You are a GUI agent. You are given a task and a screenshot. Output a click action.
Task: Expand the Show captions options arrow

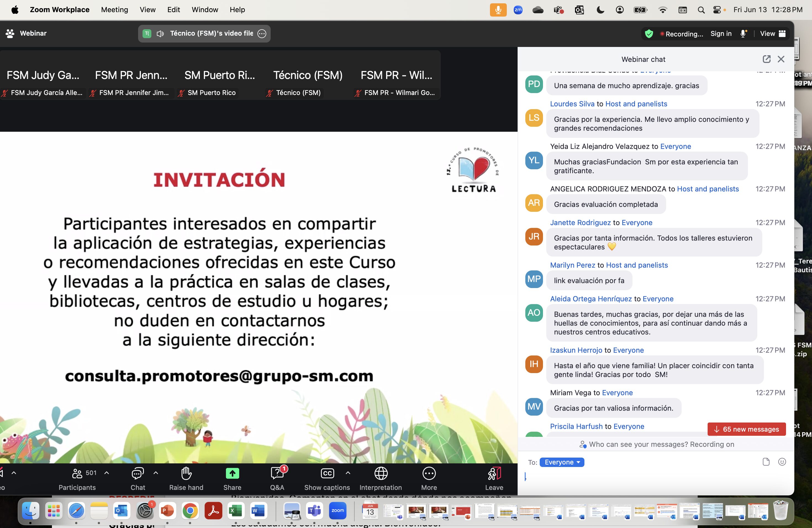click(348, 473)
